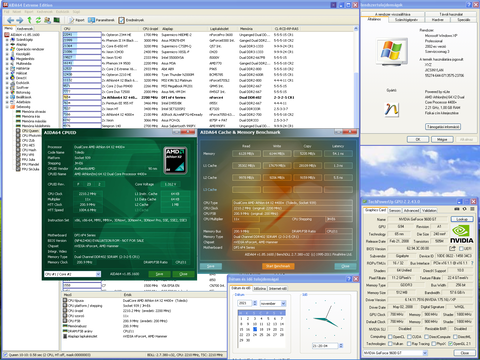Toggle the Ray Tracing checkbox in GPU-Z
Image resolution: width=480 pixels, height=360 pixels.
[x=410, y=344]
